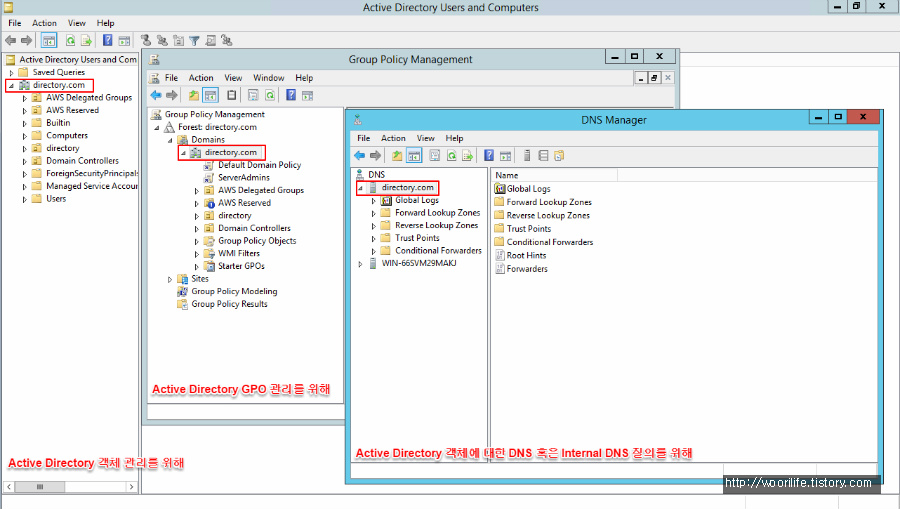Click Export List icon in DNS Manager toolbar
Screen dimensions: 900x509
468,156
